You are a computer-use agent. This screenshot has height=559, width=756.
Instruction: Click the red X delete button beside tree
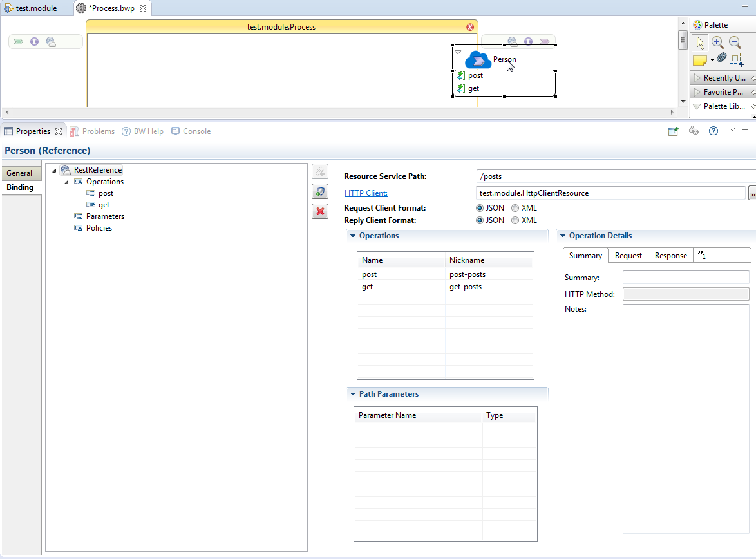(x=320, y=211)
